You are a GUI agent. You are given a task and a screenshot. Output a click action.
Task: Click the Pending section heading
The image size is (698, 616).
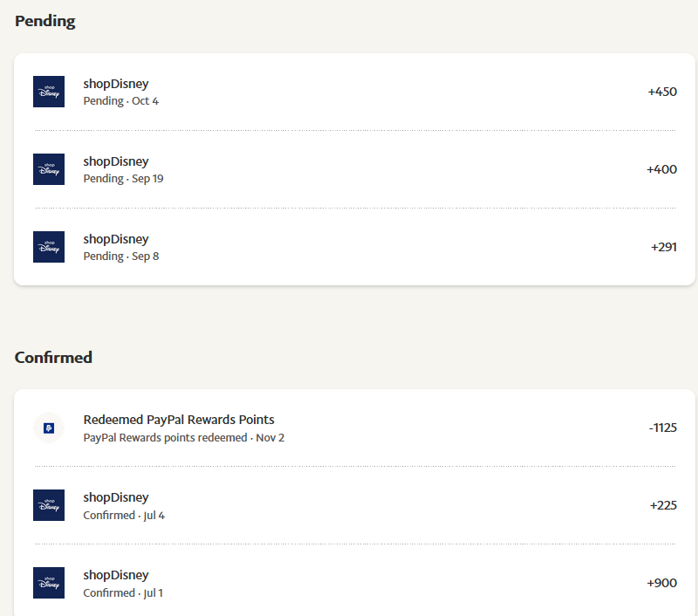(x=45, y=21)
